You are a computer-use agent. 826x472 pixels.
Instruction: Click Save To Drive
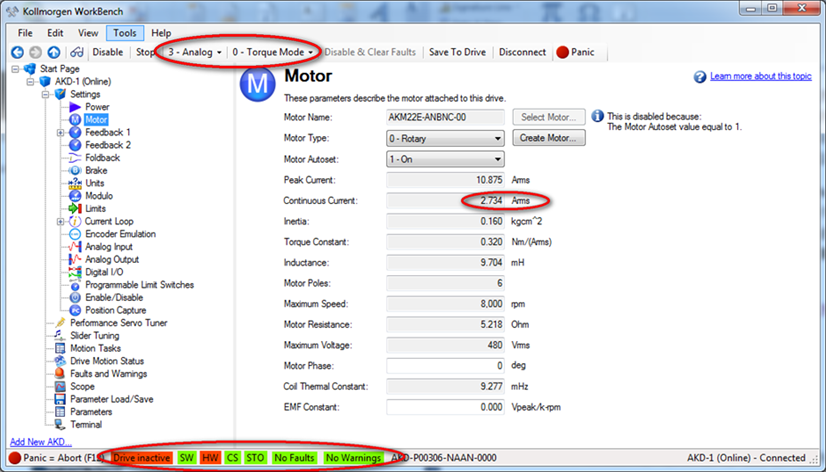[x=457, y=52]
